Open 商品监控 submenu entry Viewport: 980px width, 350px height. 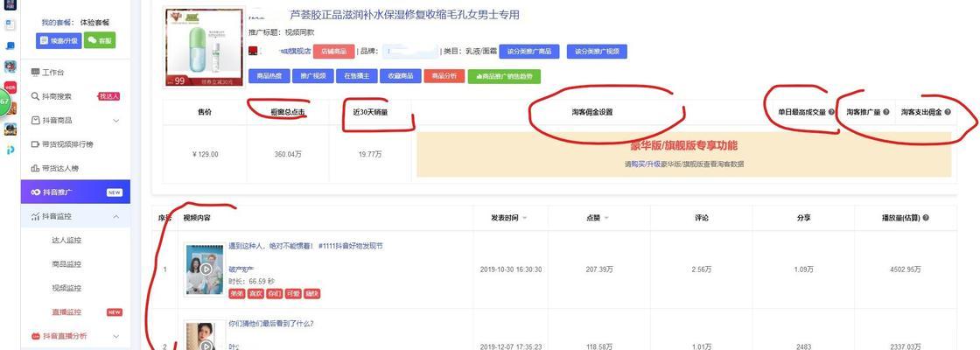[66, 263]
